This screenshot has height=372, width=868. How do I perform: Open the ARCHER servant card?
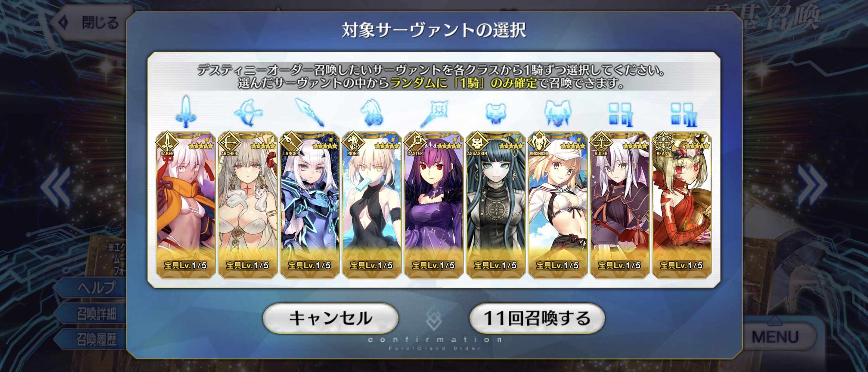pos(248,205)
